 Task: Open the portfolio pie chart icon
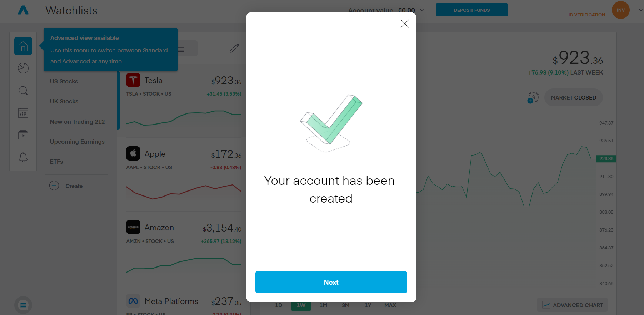click(23, 68)
